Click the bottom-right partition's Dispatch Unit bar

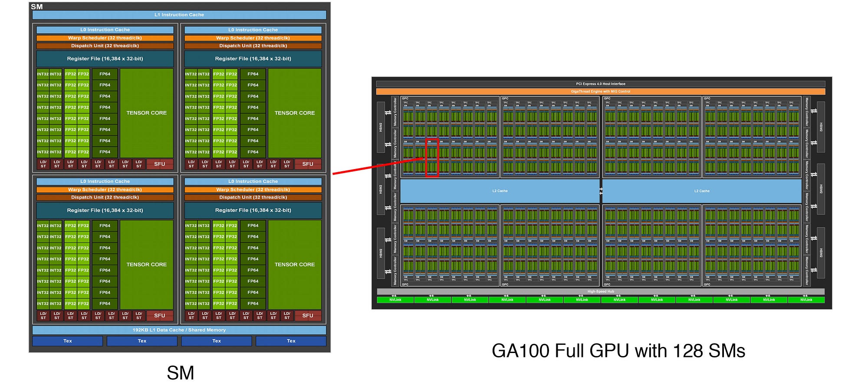pos(253,197)
